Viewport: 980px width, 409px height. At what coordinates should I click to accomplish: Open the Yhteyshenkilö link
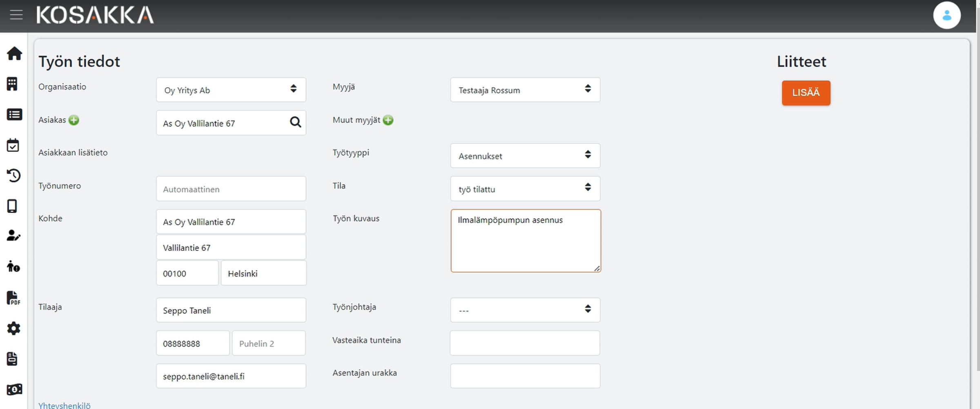(65, 405)
